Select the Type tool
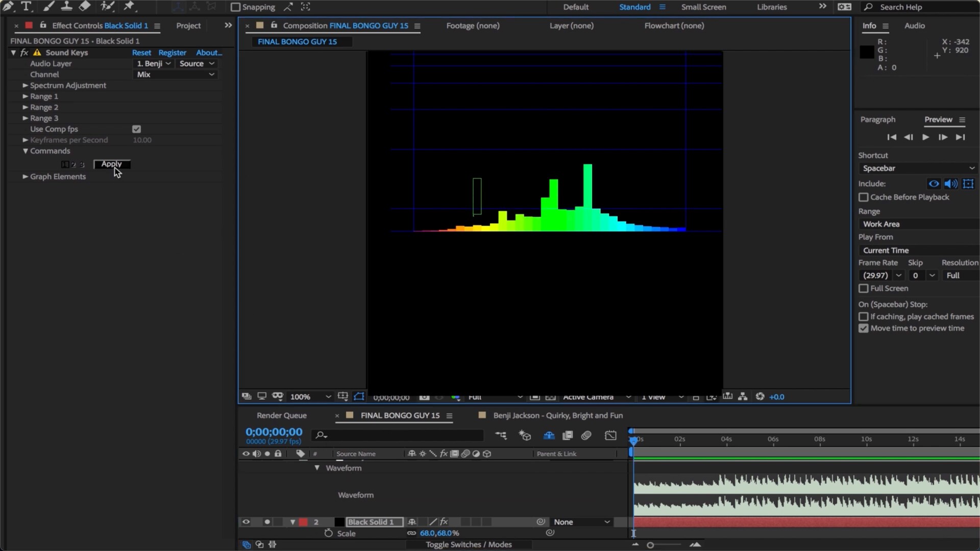The width and height of the screenshot is (980, 551). (27, 7)
